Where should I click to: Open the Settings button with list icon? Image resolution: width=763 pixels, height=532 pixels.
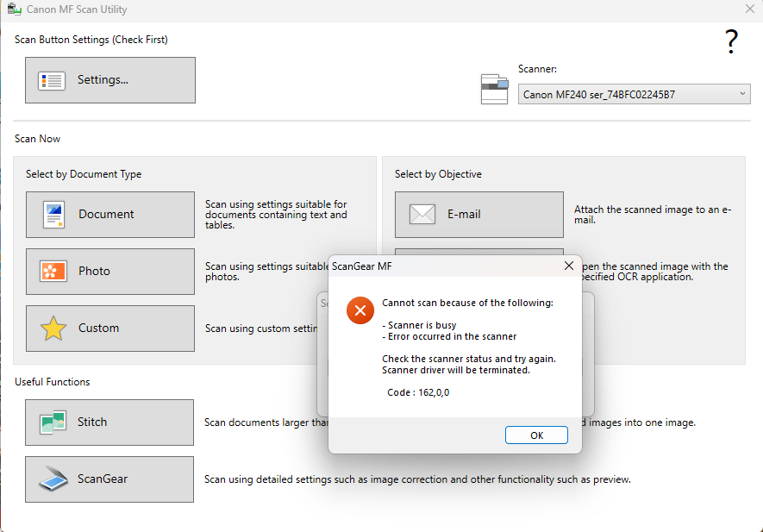point(110,80)
